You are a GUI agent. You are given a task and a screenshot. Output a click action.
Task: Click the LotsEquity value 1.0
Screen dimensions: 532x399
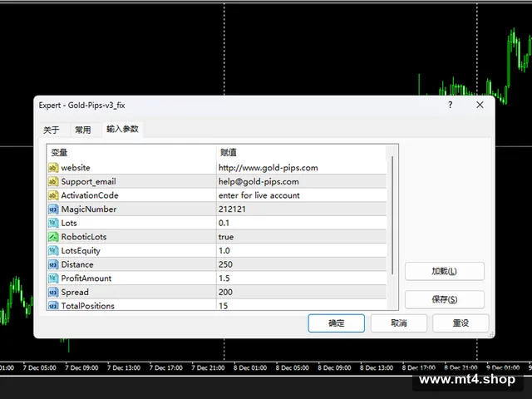(x=224, y=251)
